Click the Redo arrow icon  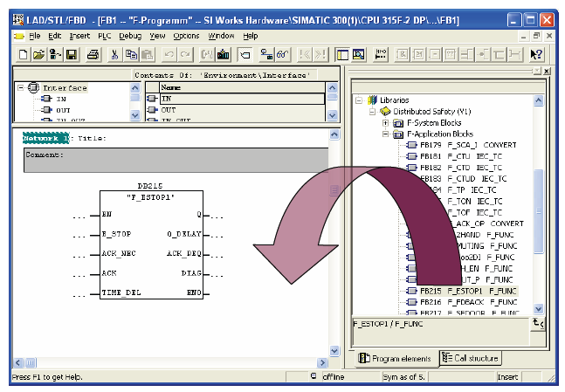pyautogui.click(x=185, y=55)
